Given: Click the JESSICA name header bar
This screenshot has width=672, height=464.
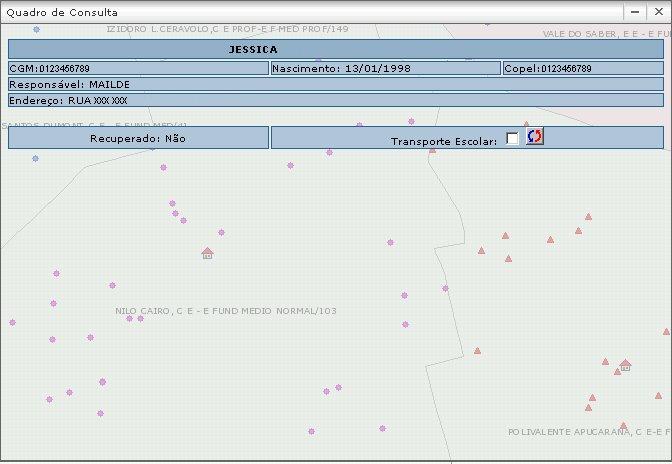Looking at the screenshot, I should click(335, 49).
